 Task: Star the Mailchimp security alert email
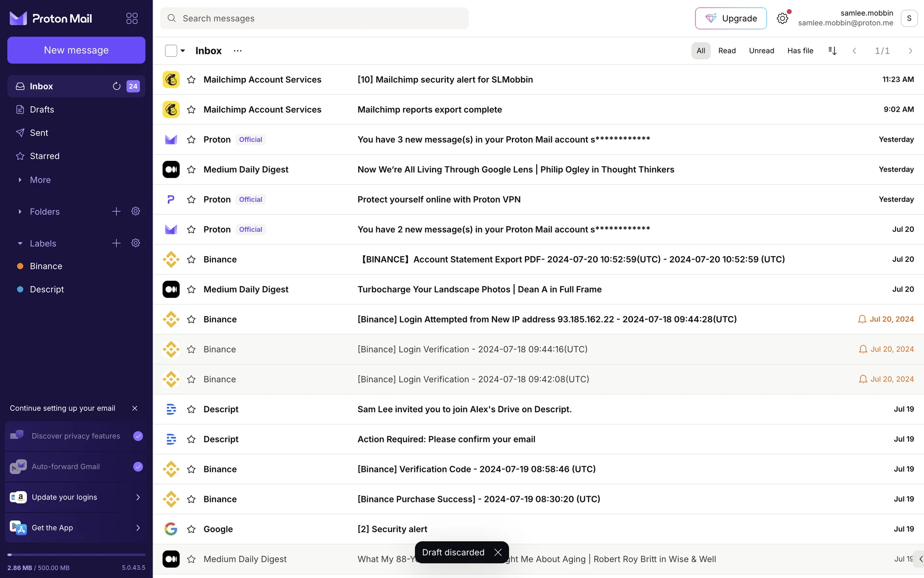pos(191,79)
